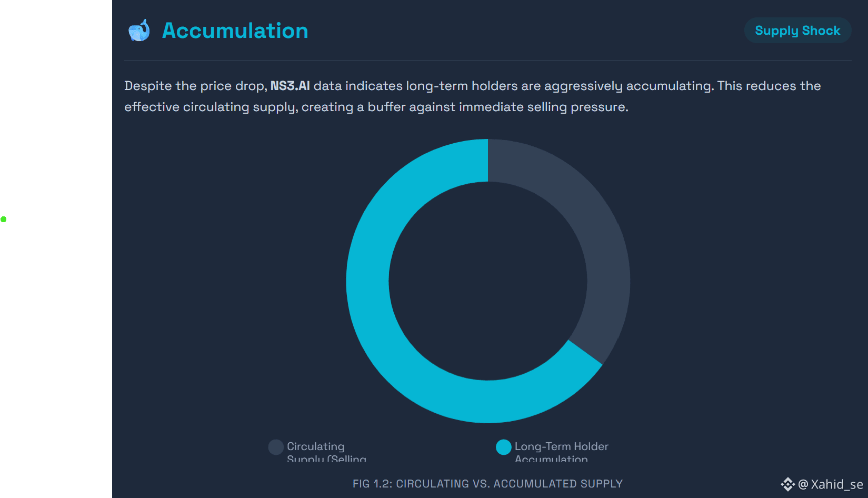The height and width of the screenshot is (498, 868).
Task: Toggle the Circulating Supply legend circle
Action: [x=276, y=447]
